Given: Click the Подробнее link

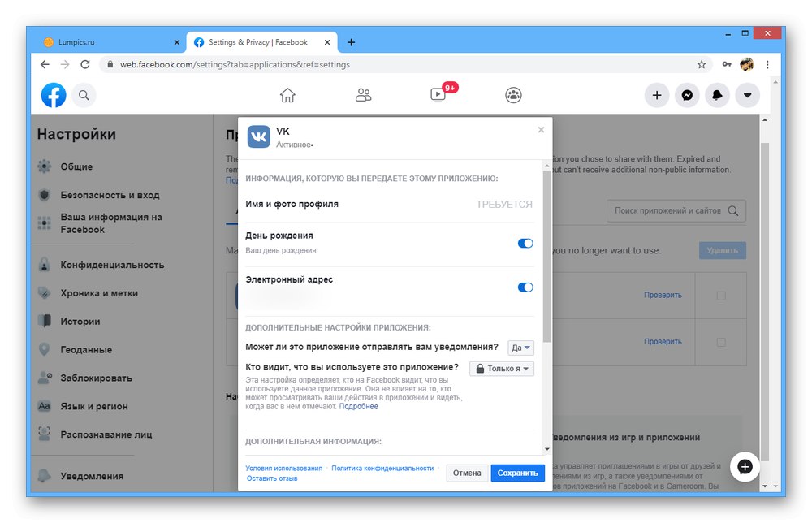Looking at the screenshot, I should pos(358,407).
